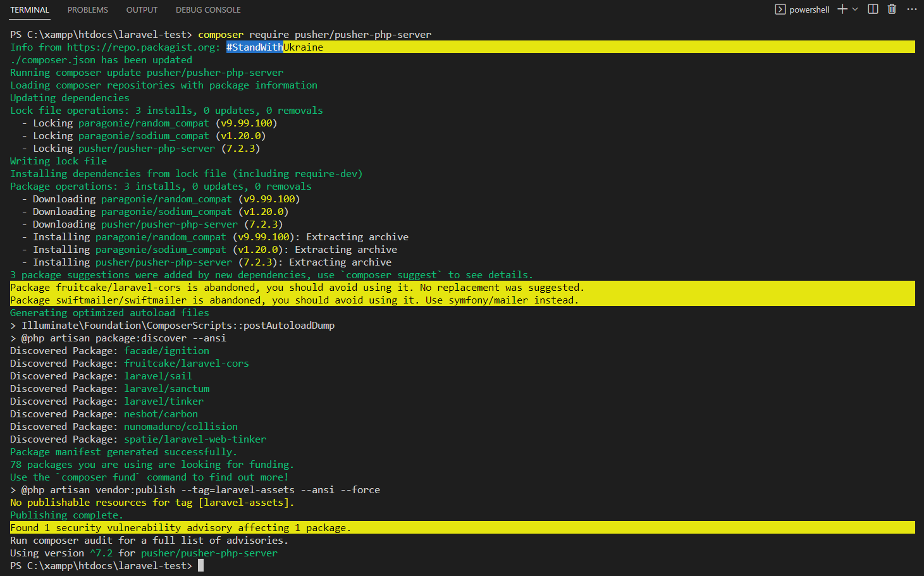This screenshot has width=924, height=576.
Task: Click the fruitcake/laravel-cors abandoned warning line
Action: click(297, 288)
